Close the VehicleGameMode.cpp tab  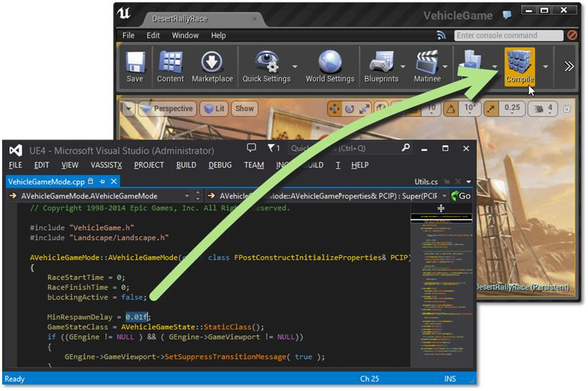pyautogui.click(x=114, y=182)
